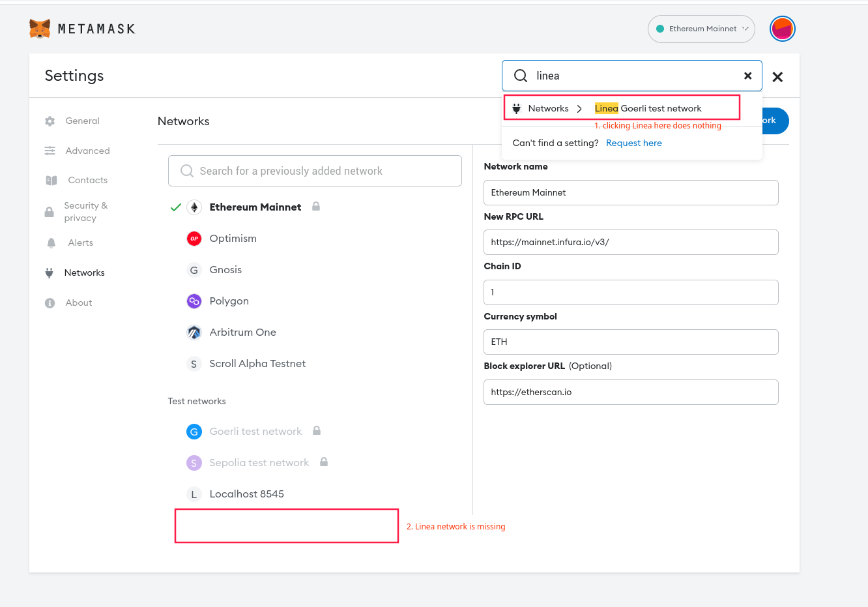Select Localhost 8545 network

(247, 494)
